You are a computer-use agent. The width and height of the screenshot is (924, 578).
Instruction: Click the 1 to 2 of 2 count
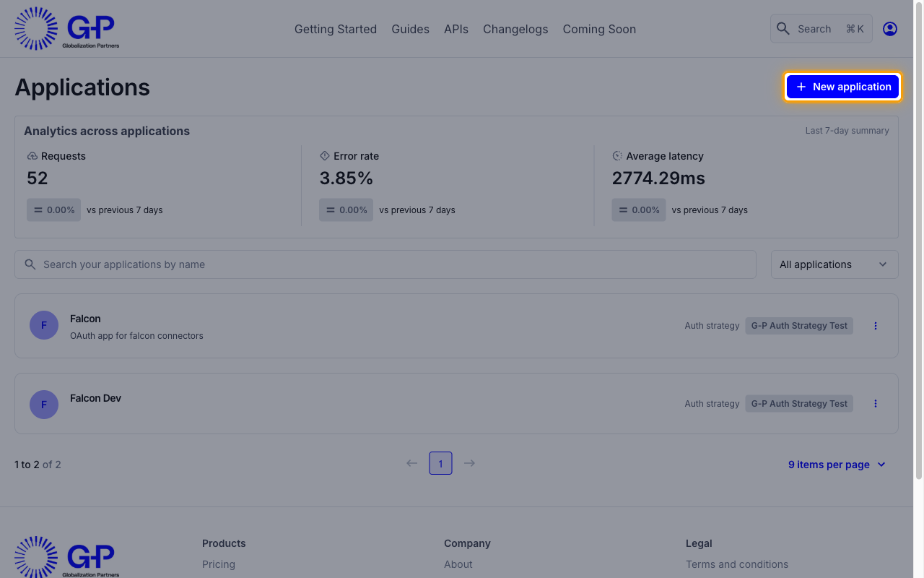[38, 465]
